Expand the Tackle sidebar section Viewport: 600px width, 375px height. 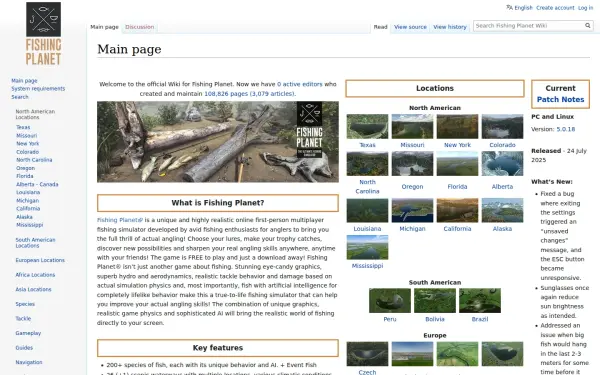tap(23, 318)
